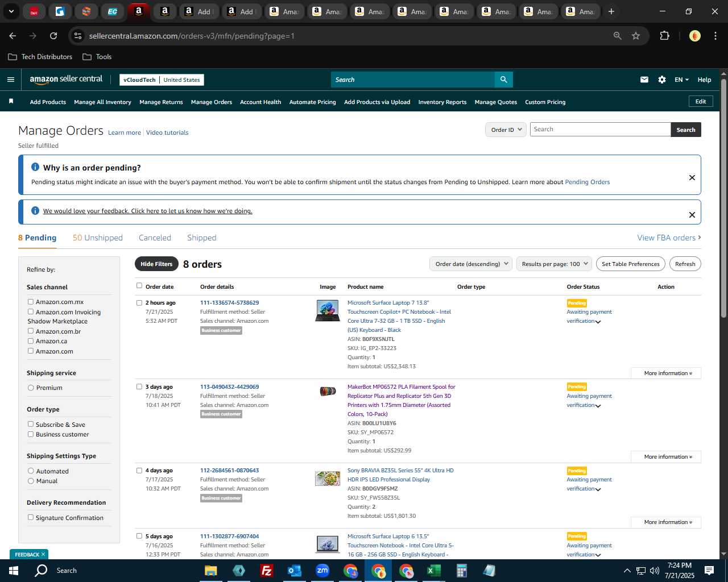728x582 pixels.
Task: Open the Seller Central hamburger menu
Action: [x=10, y=80]
